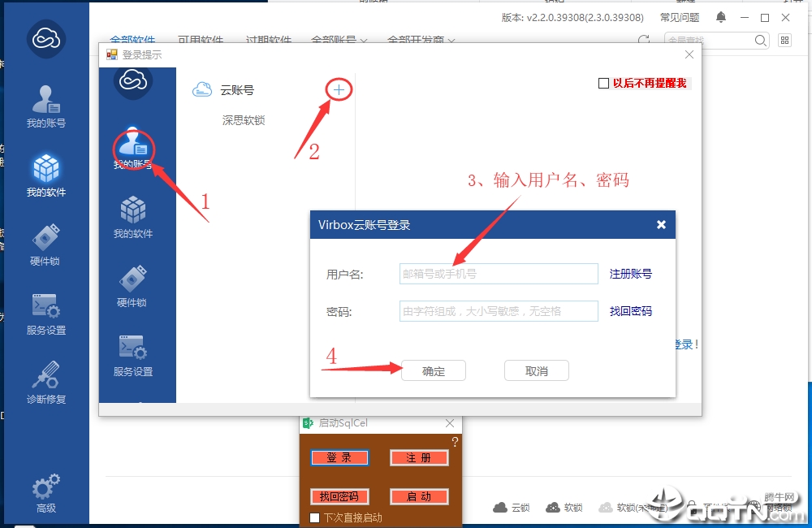Switch to the 可用软件 tab
812x528 pixels.
[201, 40]
